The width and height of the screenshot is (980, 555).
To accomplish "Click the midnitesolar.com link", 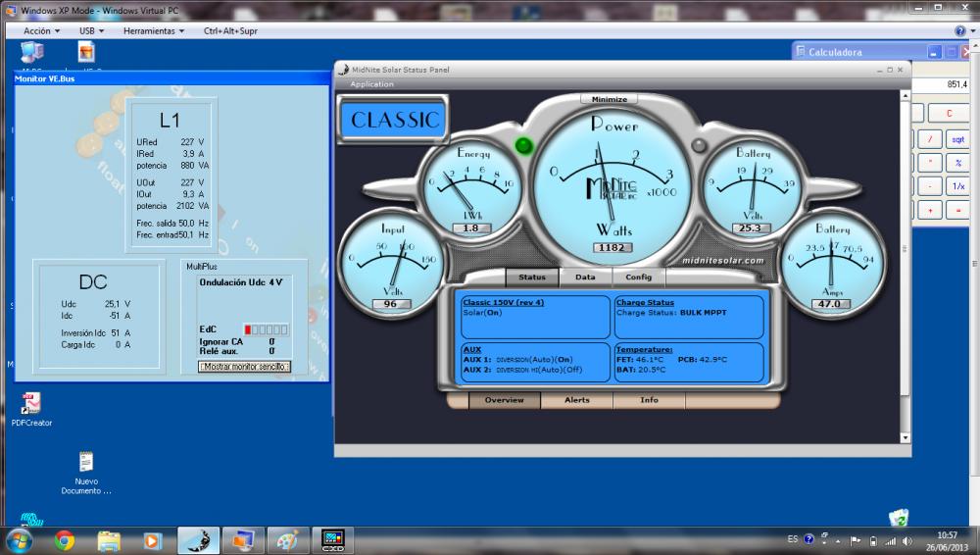I will pos(723,260).
